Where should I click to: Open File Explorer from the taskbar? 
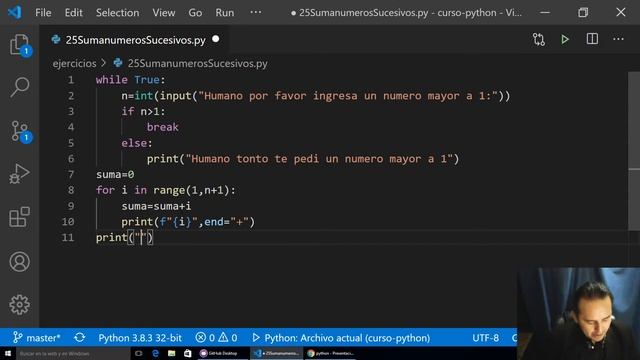tap(171, 353)
